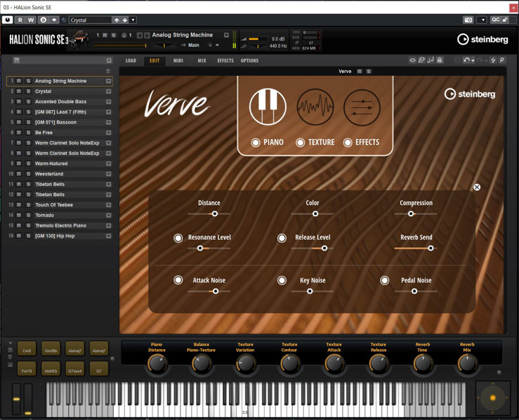Open load menu for Tornado slot
This screenshot has width=519, height=420.
point(108,216)
